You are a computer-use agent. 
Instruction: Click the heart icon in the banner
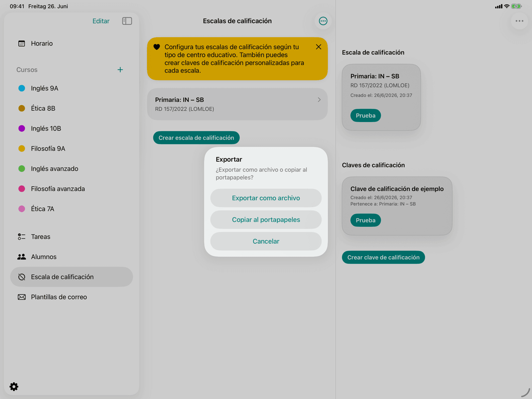(157, 47)
